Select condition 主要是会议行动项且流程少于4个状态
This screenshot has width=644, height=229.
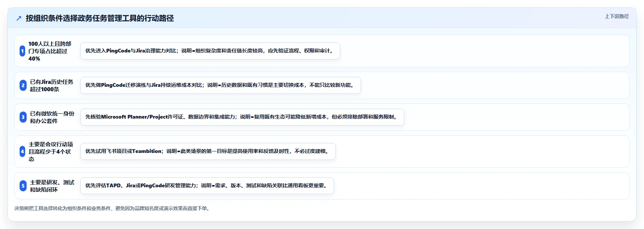coord(51,151)
